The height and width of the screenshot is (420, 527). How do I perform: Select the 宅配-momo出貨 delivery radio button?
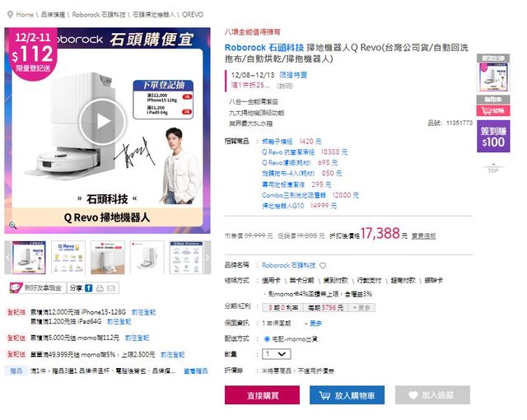[267, 339]
